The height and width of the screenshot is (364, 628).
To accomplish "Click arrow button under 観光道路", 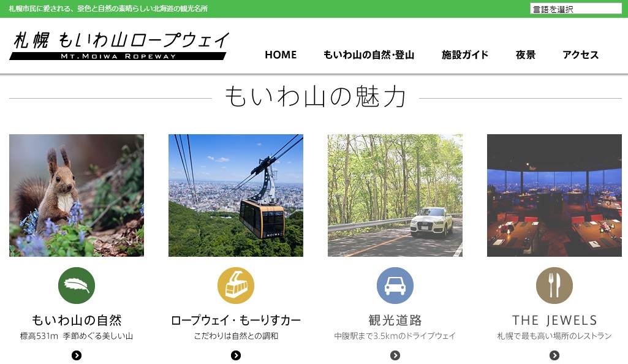I will tap(395, 355).
